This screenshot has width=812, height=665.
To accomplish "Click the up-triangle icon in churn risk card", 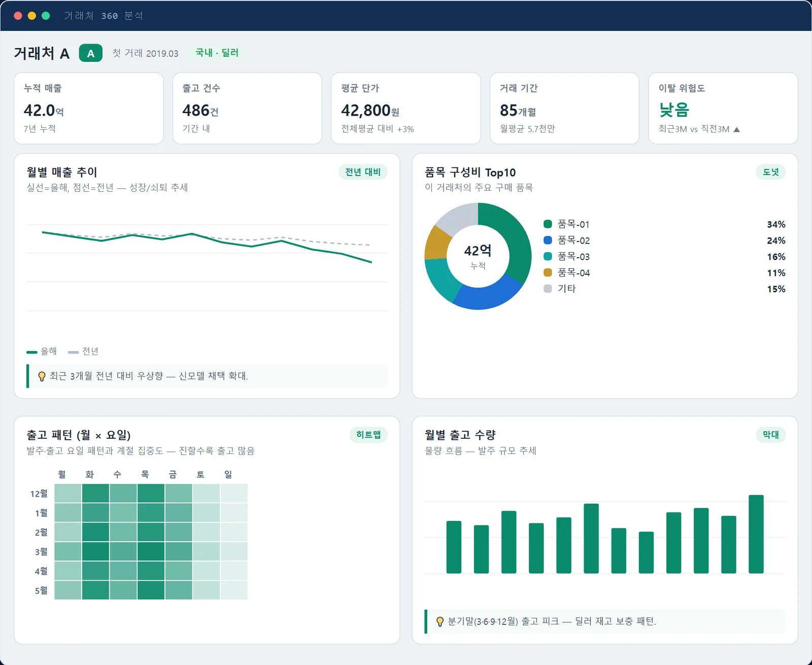I will [x=737, y=129].
